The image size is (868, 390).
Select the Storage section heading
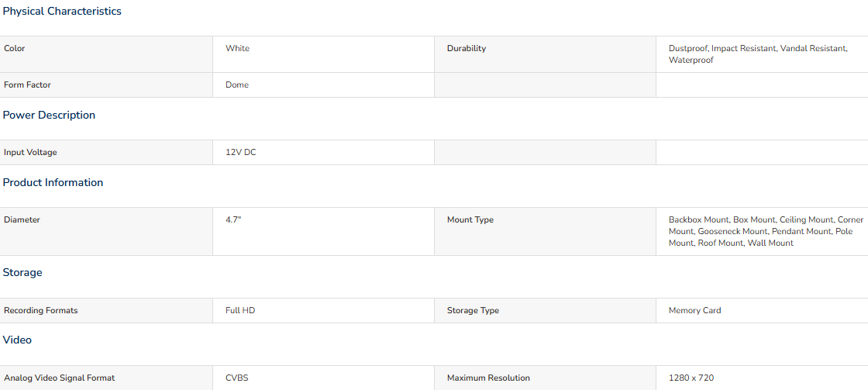tap(22, 273)
